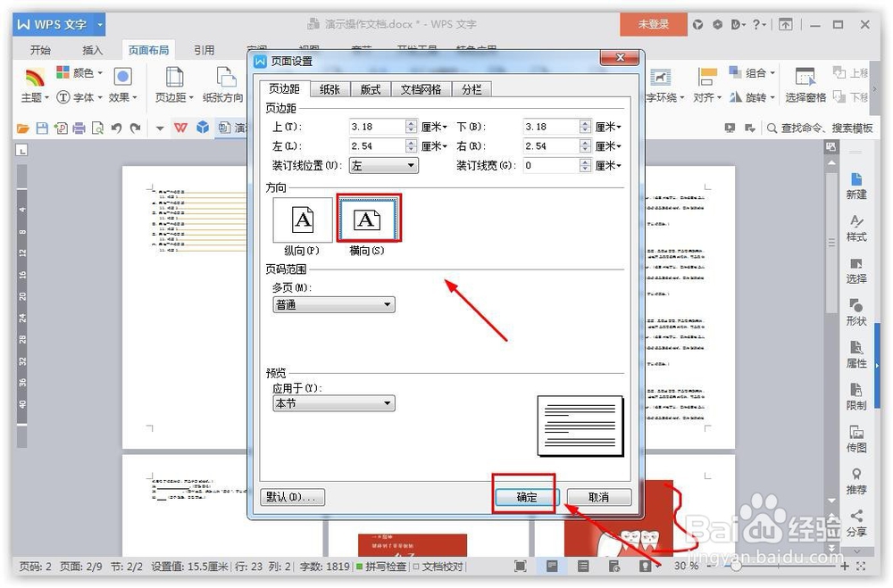Click the red WPS home icon
The width and height of the screenshot is (893, 588).
180,128
